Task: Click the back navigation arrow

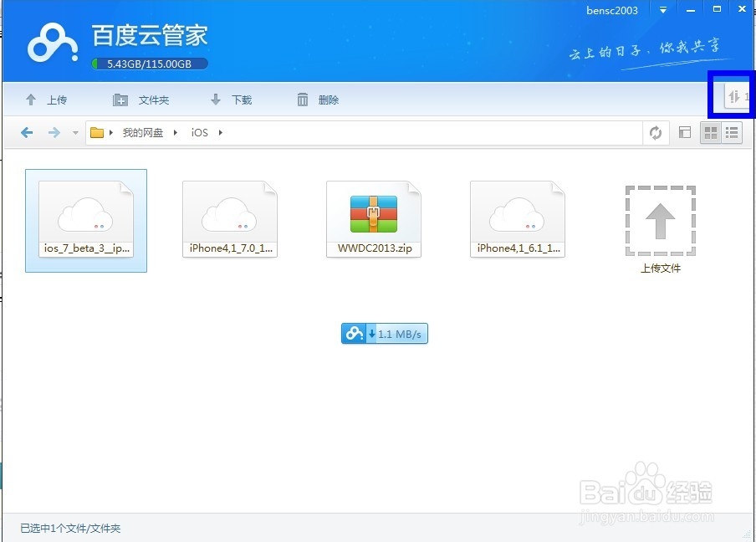Action: pos(25,132)
